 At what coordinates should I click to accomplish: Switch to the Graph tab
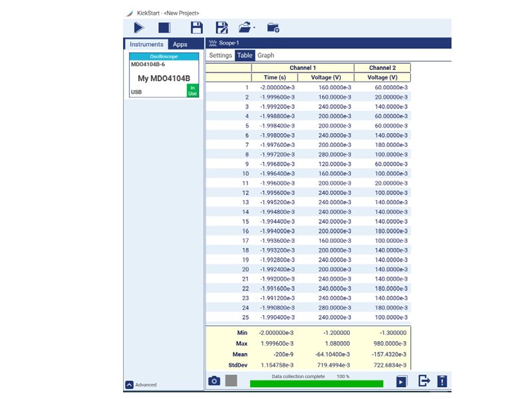tap(265, 55)
